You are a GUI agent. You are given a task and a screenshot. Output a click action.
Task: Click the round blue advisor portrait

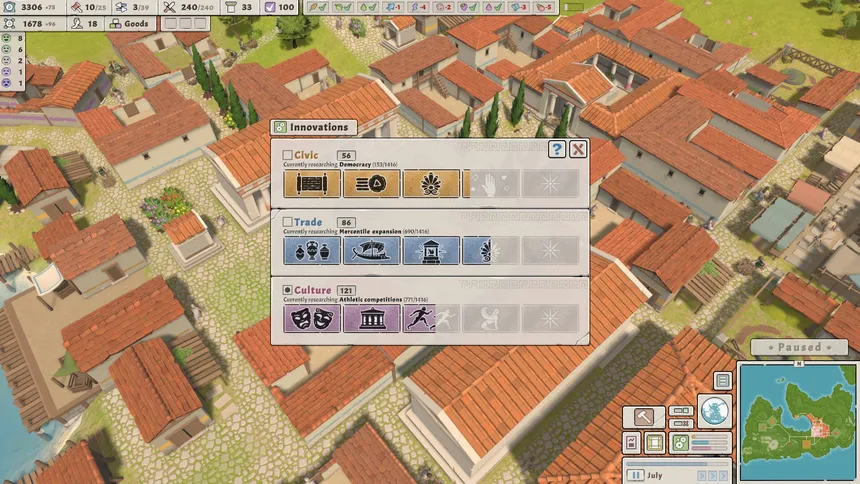715,410
